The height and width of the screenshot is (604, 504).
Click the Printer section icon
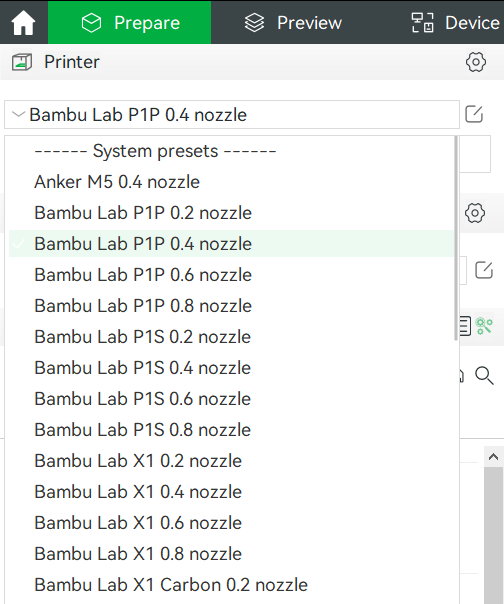[22, 62]
